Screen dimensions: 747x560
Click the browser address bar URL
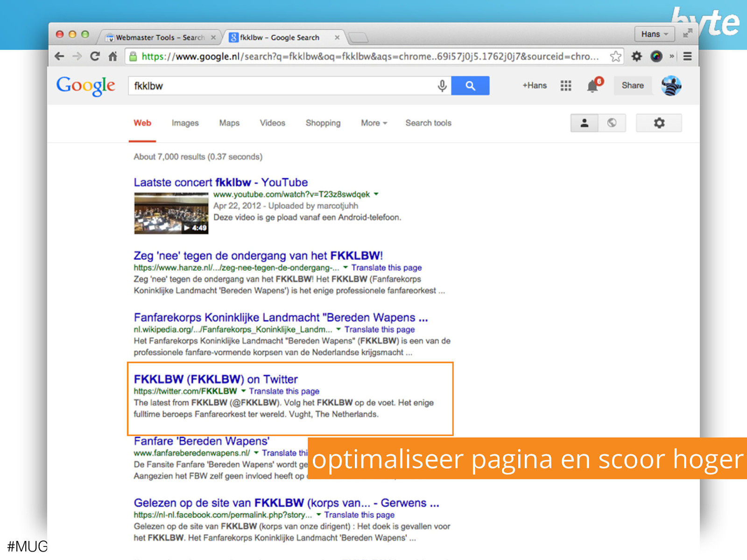point(370,56)
